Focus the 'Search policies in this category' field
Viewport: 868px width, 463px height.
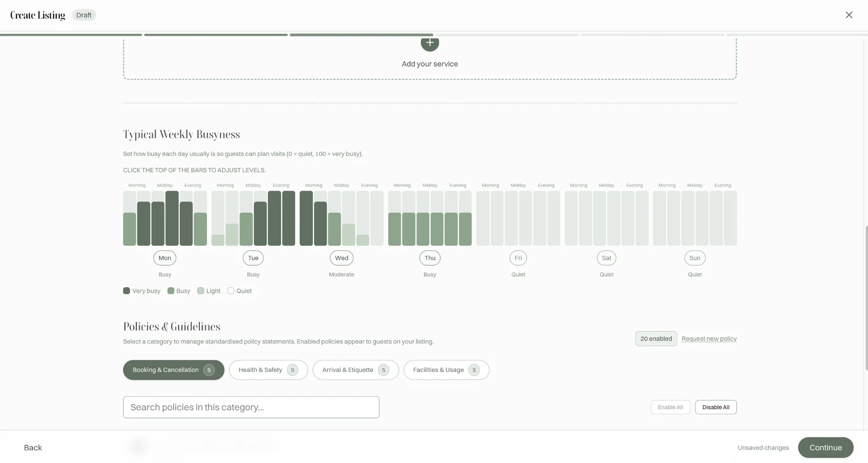coord(251,407)
